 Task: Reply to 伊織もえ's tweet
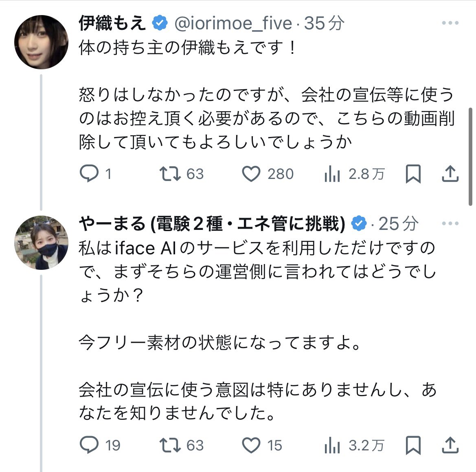pos(89,174)
